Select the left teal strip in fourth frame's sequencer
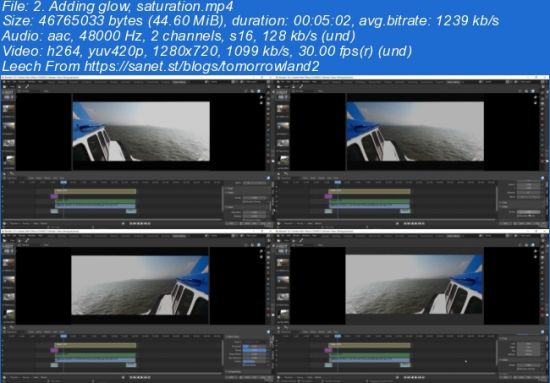Screen dimensions: 550x383 click(x=328, y=365)
